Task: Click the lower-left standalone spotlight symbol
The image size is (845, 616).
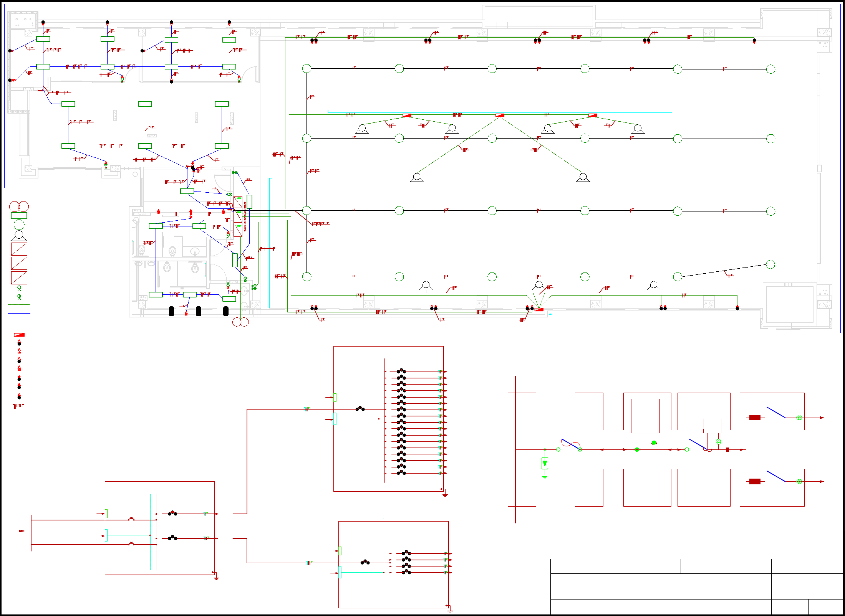Action: (x=417, y=178)
